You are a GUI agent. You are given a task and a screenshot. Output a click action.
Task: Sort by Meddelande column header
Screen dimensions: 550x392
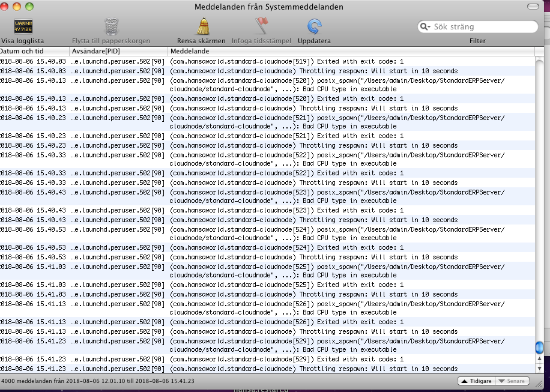click(351, 51)
